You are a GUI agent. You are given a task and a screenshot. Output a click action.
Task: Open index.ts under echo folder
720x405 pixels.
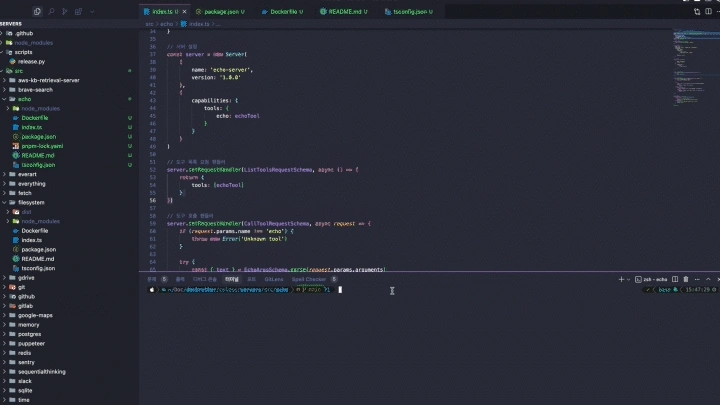coord(32,127)
